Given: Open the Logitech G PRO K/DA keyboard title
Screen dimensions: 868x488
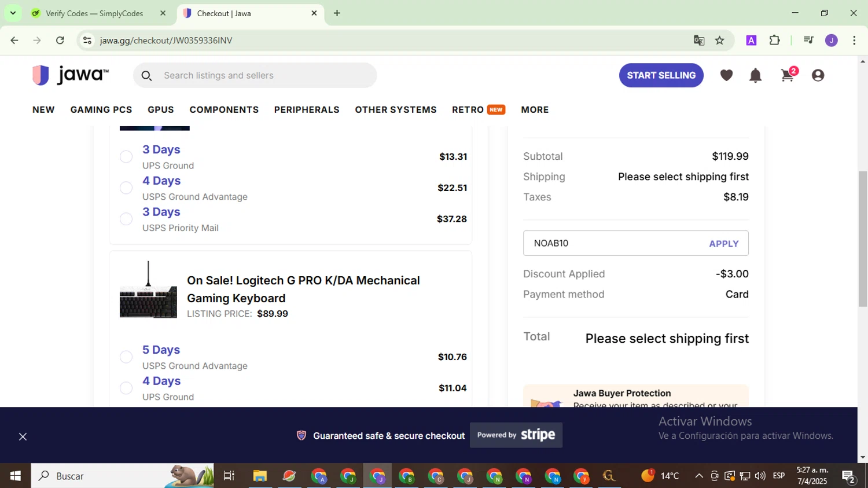Looking at the screenshot, I should pos(303,289).
